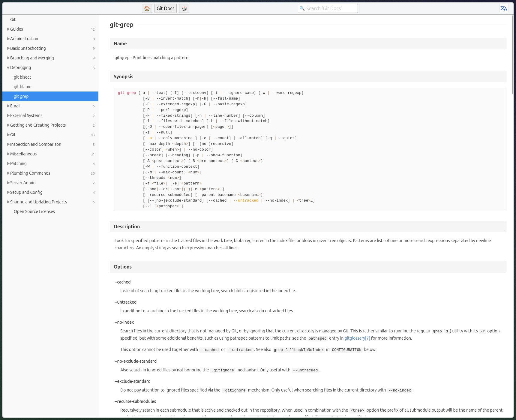Image resolution: width=516 pixels, height=420 pixels.
Task: Click the random page dice icon
Action: pyautogui.click(x=184, y=8)
